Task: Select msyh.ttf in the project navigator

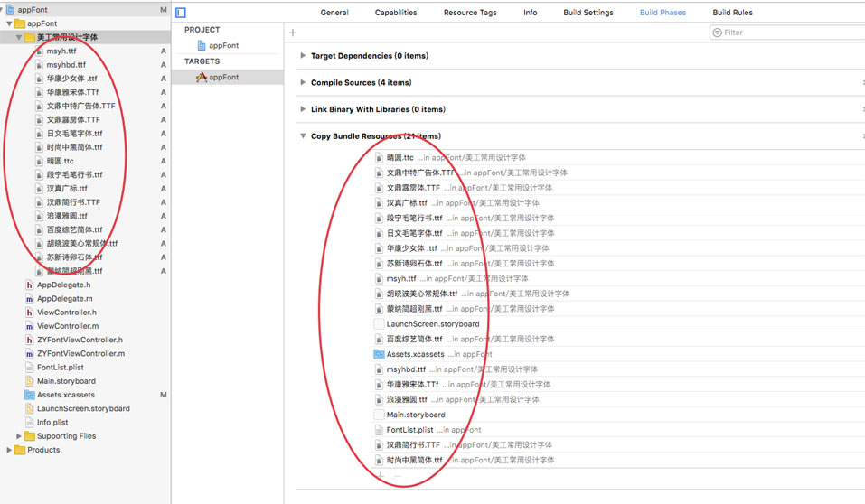Action: (x=61, y=51)
